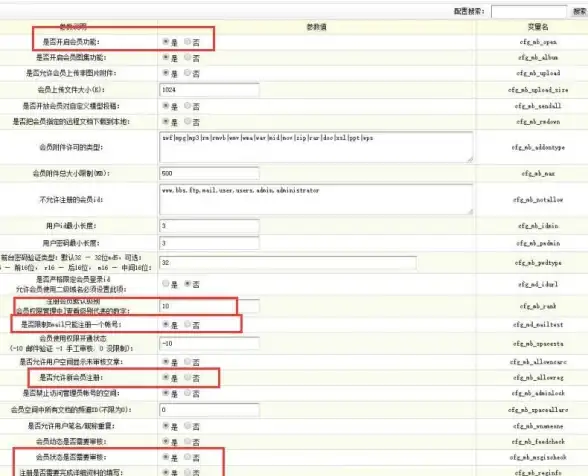The image size is (588, 476).
Task: Select 否 for 是否开启会员图集功能
Action: [x=188, y=57]
